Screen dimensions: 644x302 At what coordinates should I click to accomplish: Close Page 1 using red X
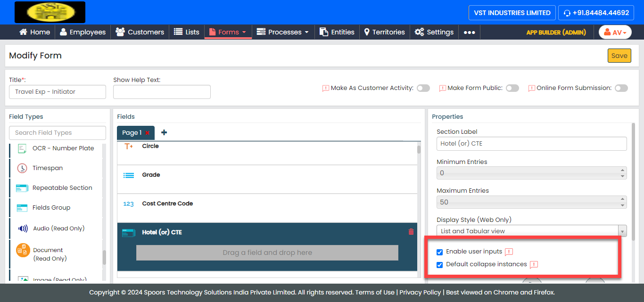(148, 133)
